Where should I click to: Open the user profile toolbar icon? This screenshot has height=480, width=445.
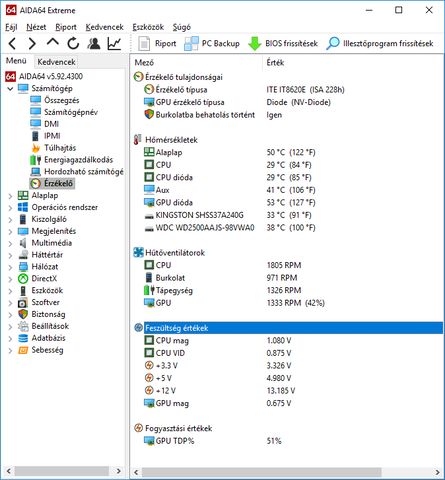[94, 44]
